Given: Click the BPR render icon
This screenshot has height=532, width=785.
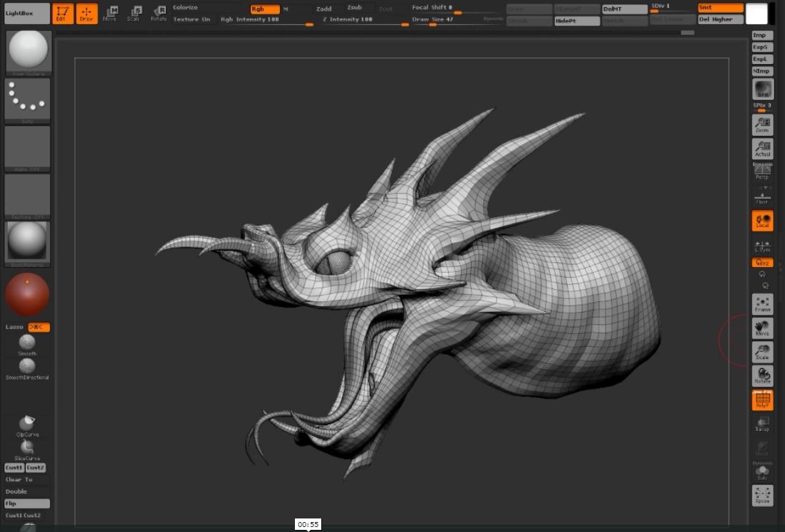Looking at the screenshot, I should pos(762,90).
